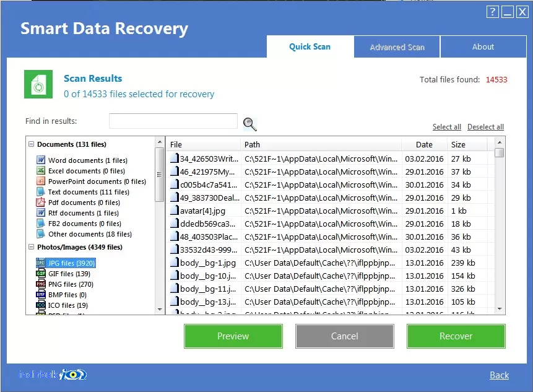Click the Word documents icon
The height and width of the screenshot is (392, 533).
pyautogui.click(x=41, y=160)
